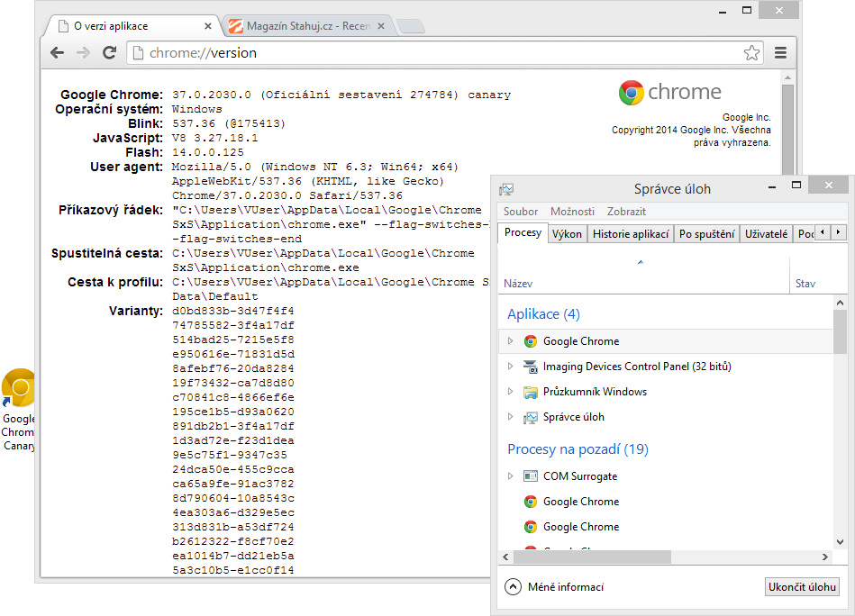Expand the Správce úloh application row
Image resolution: width=855 pixels, height=616 pixels.
coord(510,417)
